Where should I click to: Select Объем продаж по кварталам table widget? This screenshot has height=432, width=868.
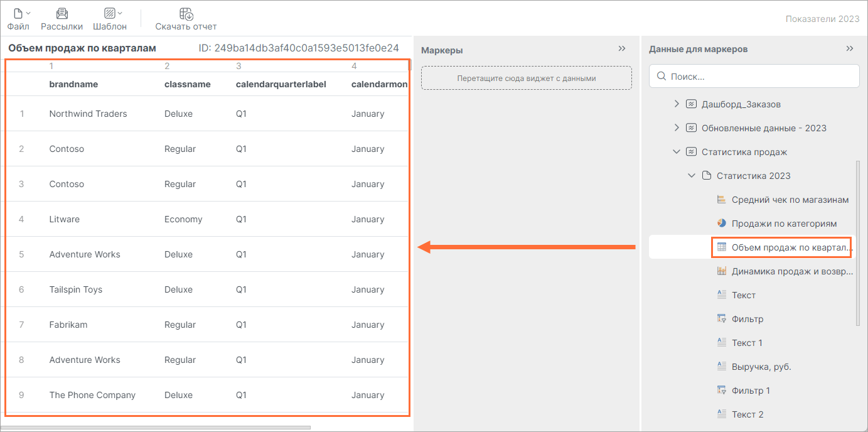(x=782, y=247)
